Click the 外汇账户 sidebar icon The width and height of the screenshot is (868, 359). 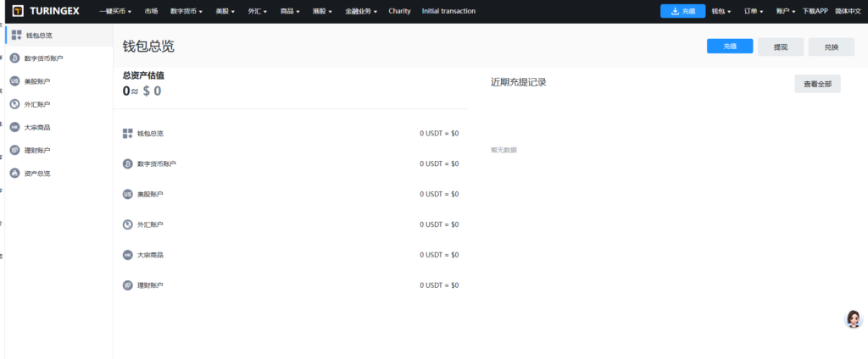coord(15,104)
